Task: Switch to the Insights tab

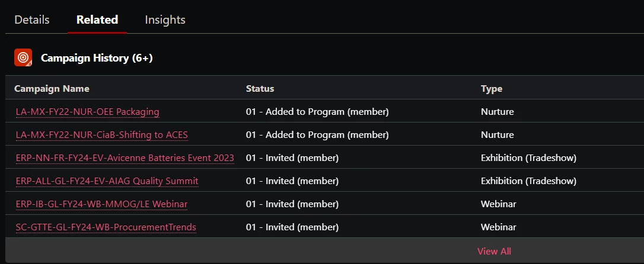Action: (165, 20)
